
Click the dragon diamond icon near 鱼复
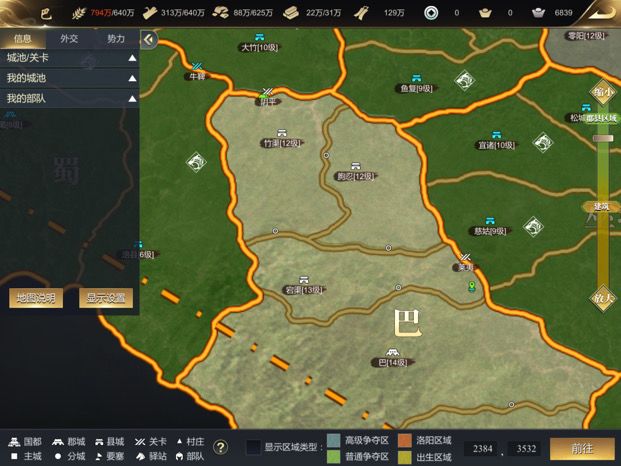[465, 80]
